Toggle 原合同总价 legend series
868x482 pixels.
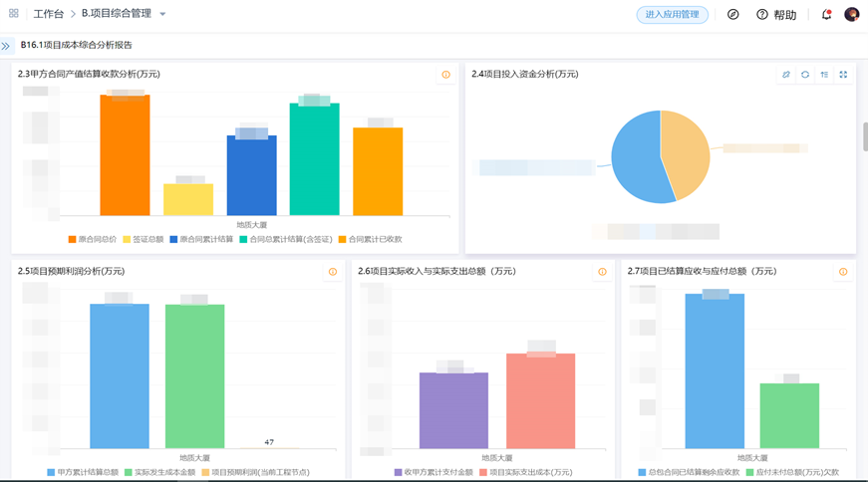[x=93, y=240]
